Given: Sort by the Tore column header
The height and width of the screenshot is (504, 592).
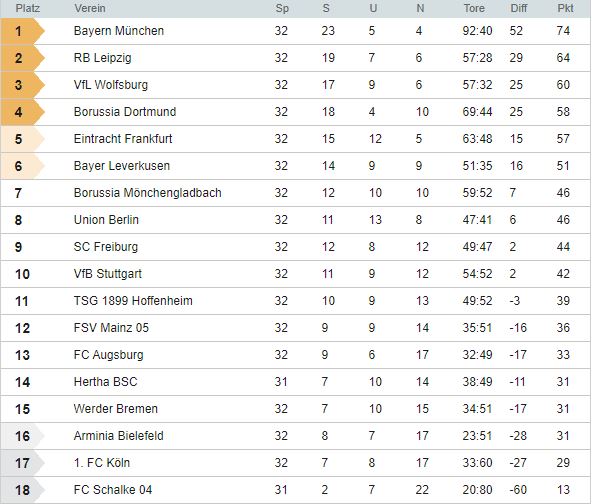Looking at the screenshot, I should click(474, 8).
